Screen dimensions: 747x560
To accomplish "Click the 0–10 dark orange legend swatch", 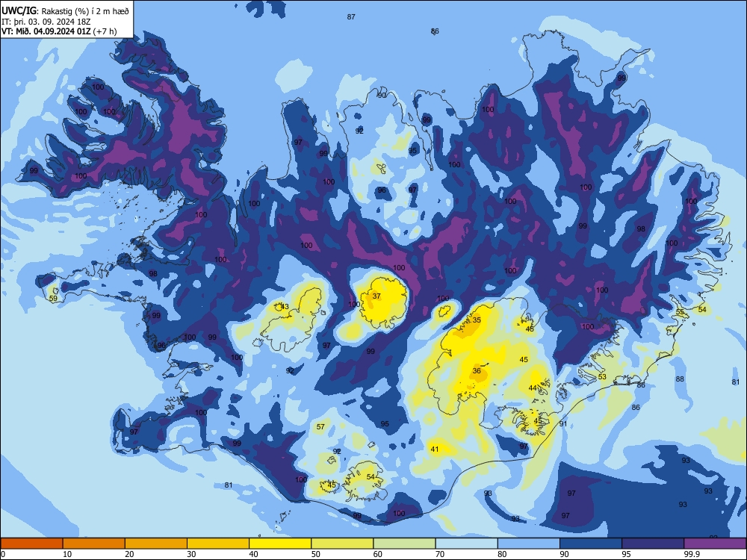I will pyautogui.click(x=31, y=544).
